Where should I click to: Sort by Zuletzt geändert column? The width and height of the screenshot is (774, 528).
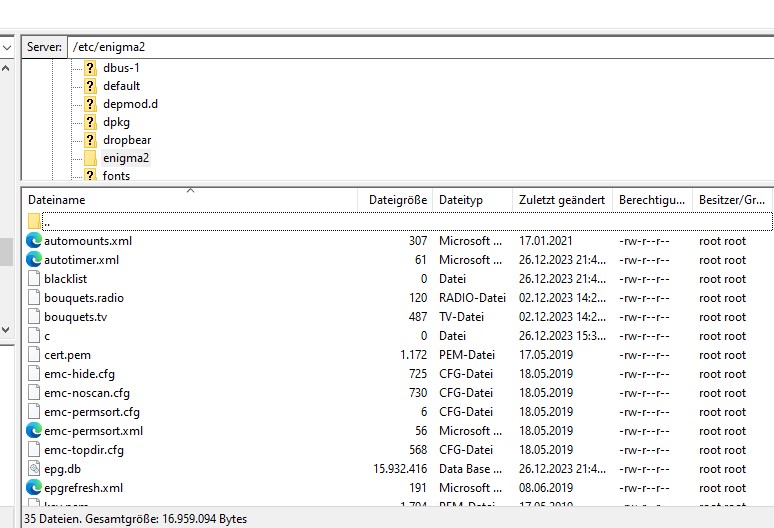point(561,200)
